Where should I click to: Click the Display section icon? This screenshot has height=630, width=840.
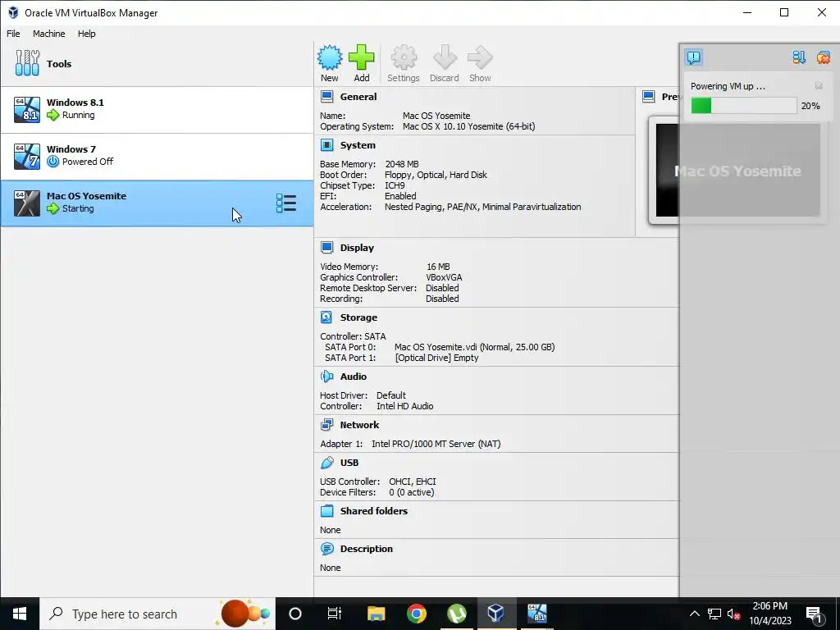pyautogui.click(x=326, y=248)
